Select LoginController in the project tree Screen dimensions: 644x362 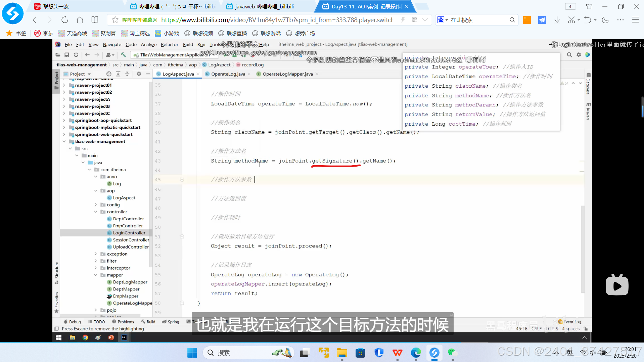[129, 233]
